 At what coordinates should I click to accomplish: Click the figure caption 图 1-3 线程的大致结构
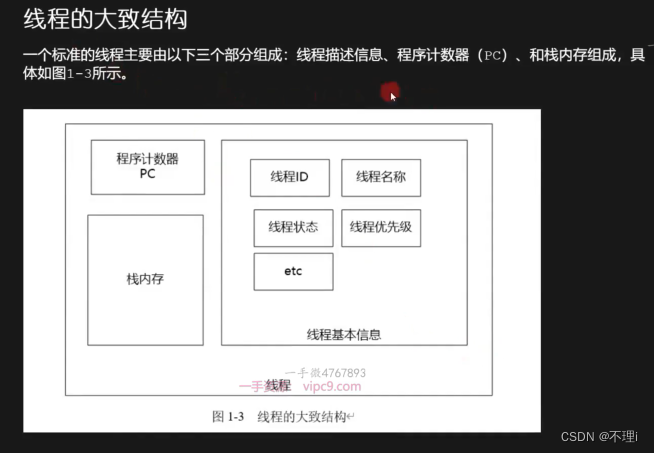coord(283,416)
